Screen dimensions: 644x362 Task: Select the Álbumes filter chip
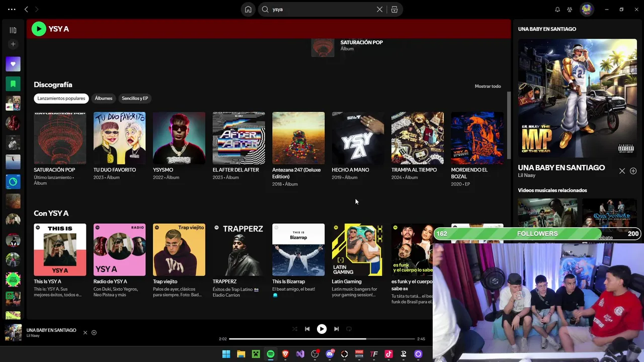pos(104,99)
